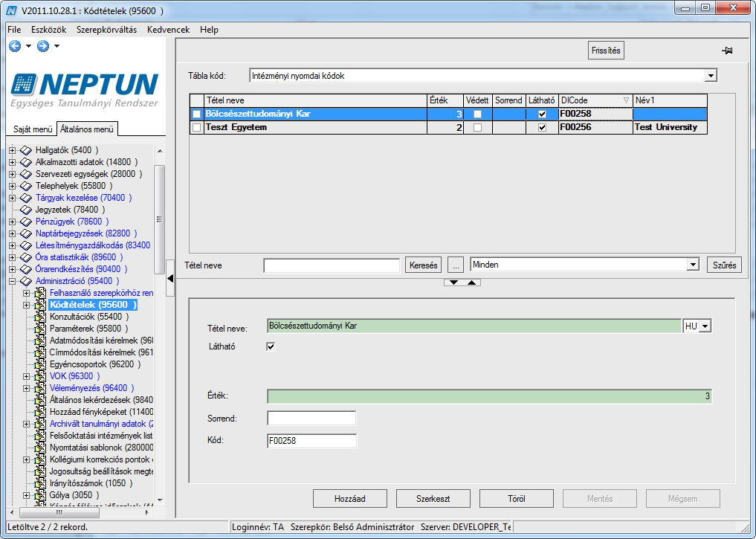Screen dimensions: 756x539
Task: Tick the row selector for Teszt Egyetem
Action: 197,128
